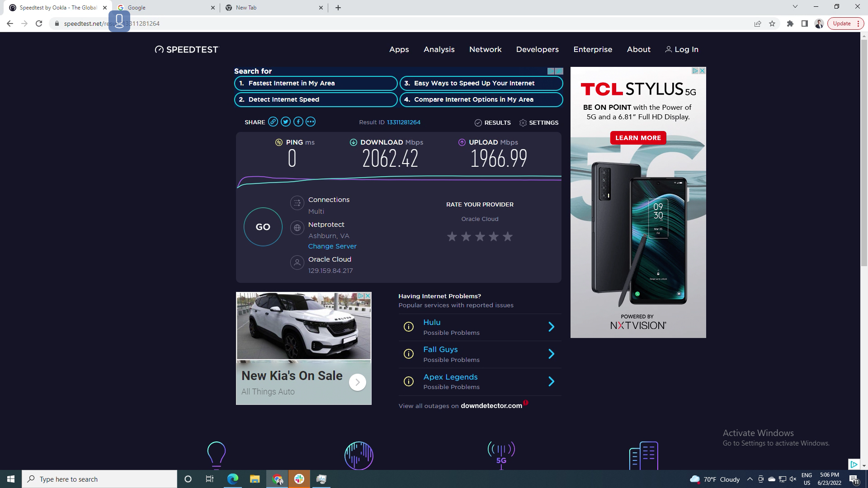Click the Speedtest logo
This screenshot has height=488, width=868.
pos(186,49)
